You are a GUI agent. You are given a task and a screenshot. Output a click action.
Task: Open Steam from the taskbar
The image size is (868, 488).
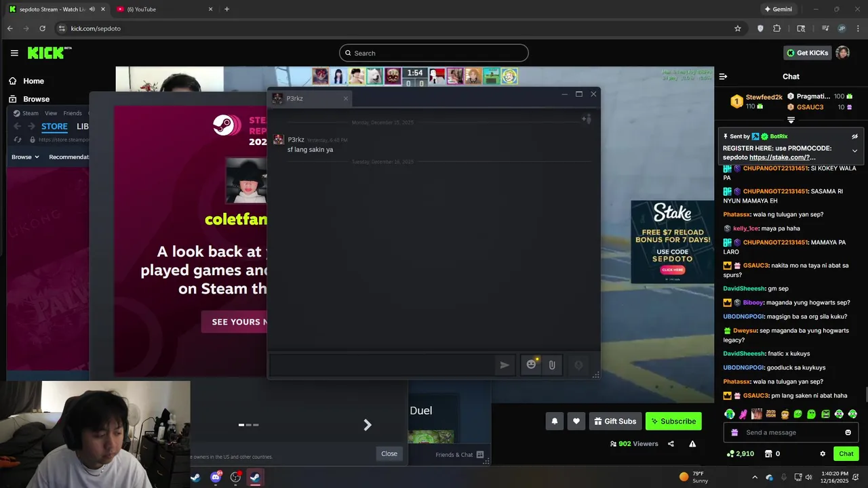click(x=255, y=477)
